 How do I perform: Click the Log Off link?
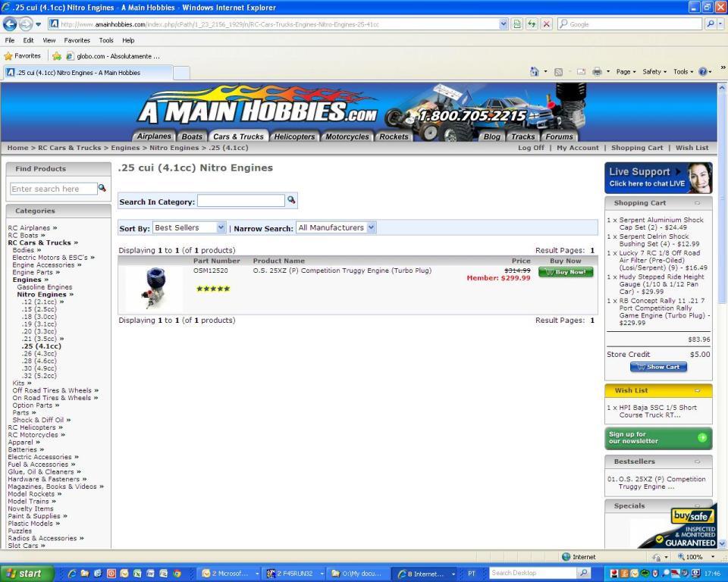click(531, 148)
